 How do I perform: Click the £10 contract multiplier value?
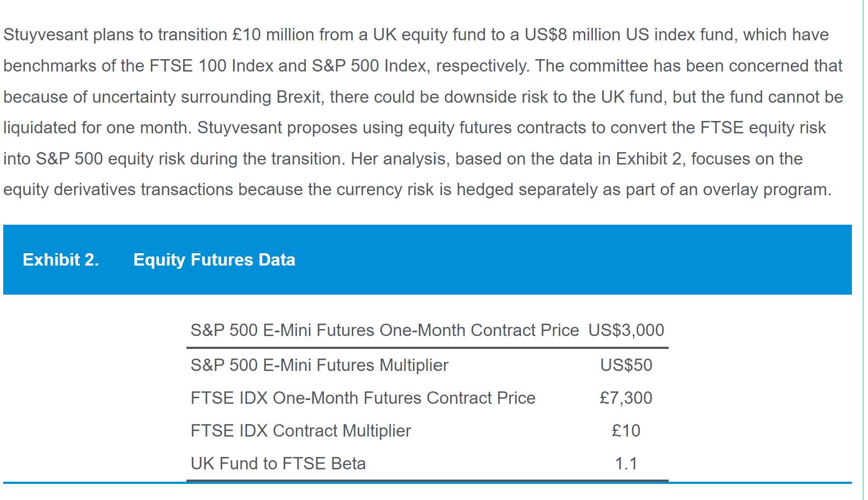point(626,431)
